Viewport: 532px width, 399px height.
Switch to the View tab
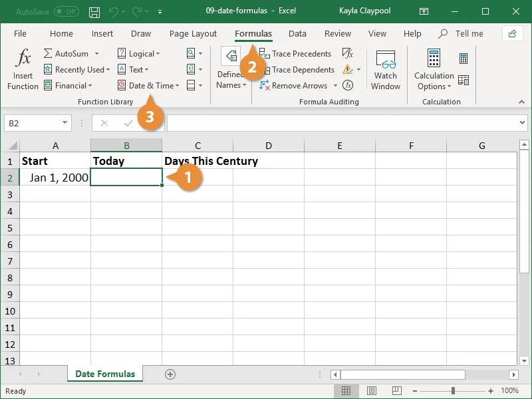tap(377, 34)
